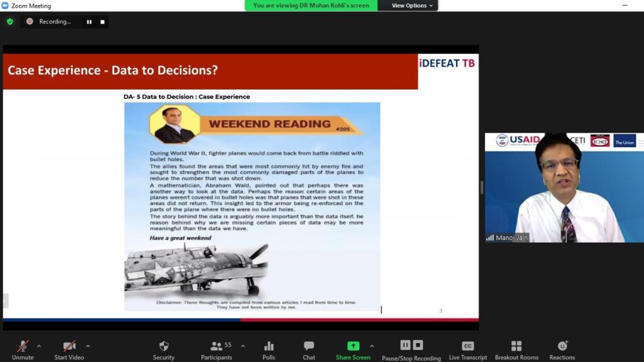Open Breakout Rooms

516,346
